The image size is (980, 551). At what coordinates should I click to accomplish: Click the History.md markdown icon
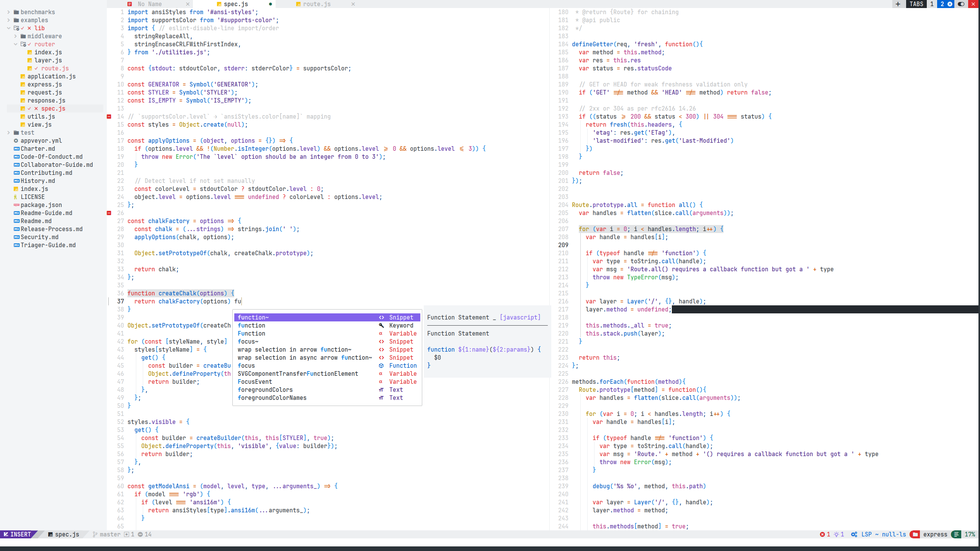16,181
